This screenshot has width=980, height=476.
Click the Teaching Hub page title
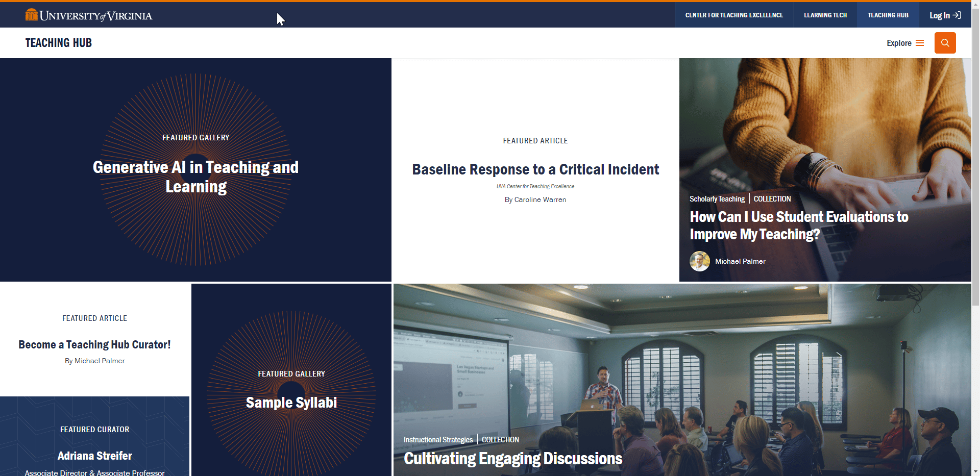[x=59, y=43]
